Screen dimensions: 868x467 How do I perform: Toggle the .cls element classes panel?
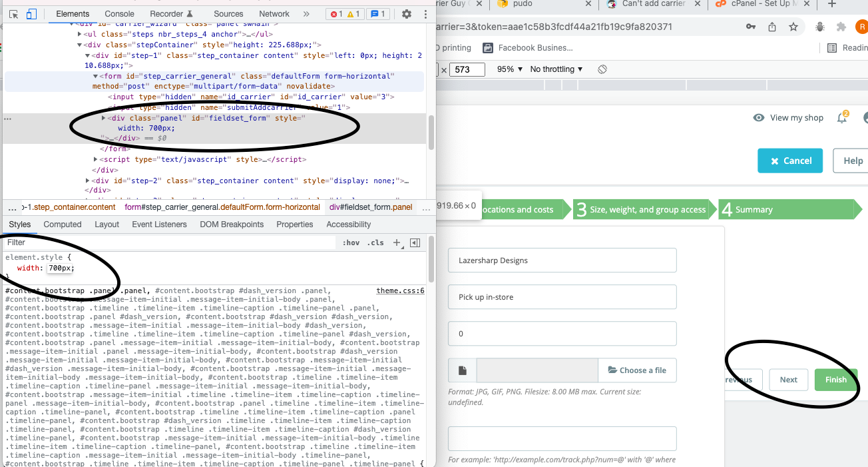376,243
